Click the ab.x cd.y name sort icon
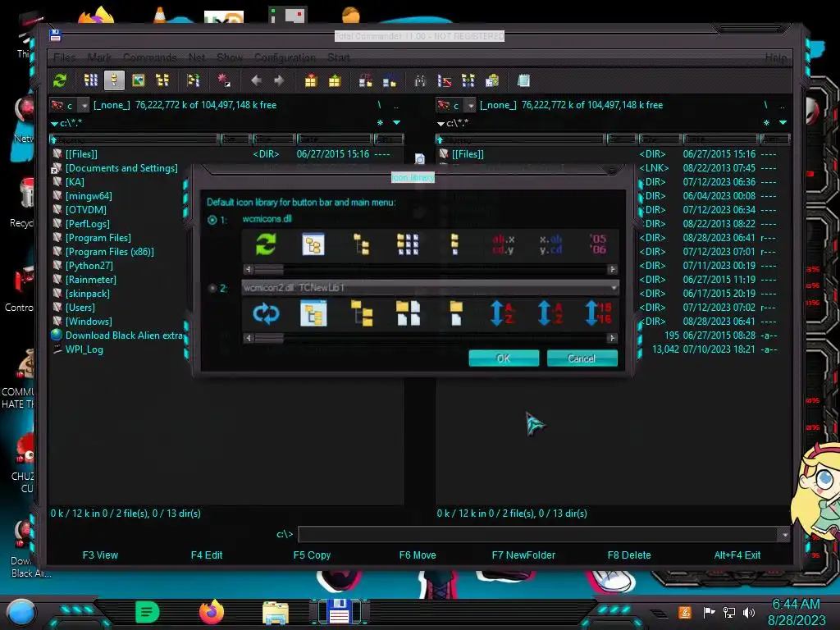This screenshot has height=630, width=840. click(x=503, y=244)
